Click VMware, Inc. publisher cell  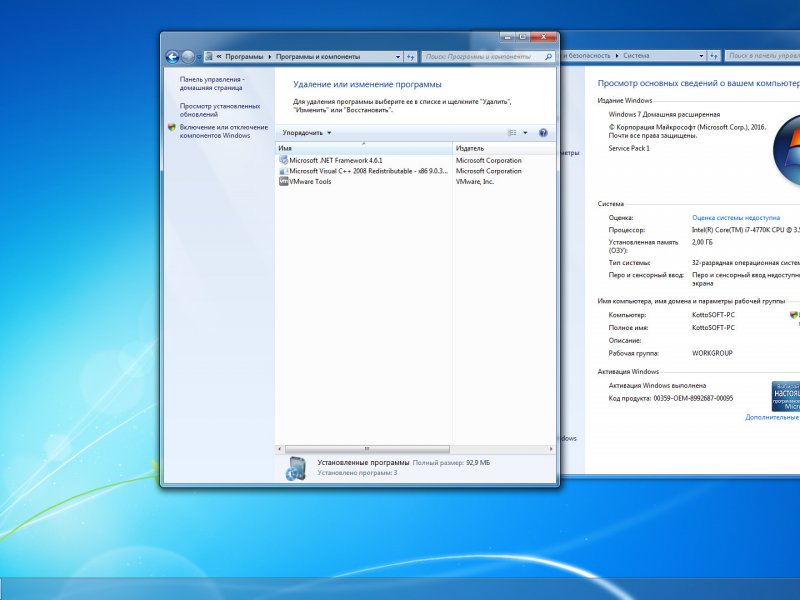(475, 181)
